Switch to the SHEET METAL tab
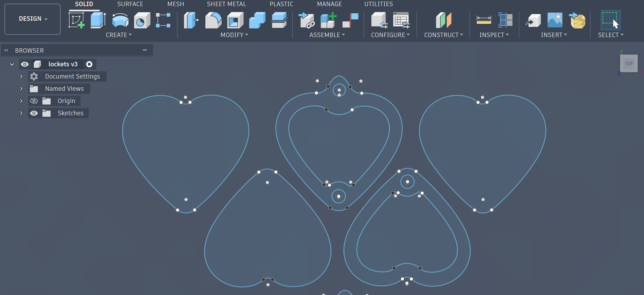Image resolution: width=644 pixels, height=295 pixels. 226,4
